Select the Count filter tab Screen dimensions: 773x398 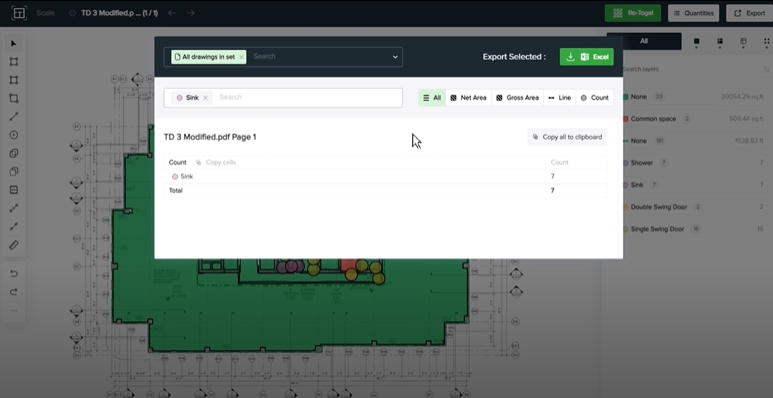595,98
